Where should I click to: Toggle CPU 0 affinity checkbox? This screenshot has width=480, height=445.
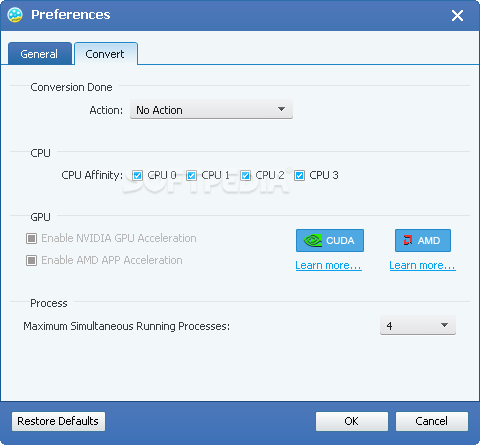[137, 175]
